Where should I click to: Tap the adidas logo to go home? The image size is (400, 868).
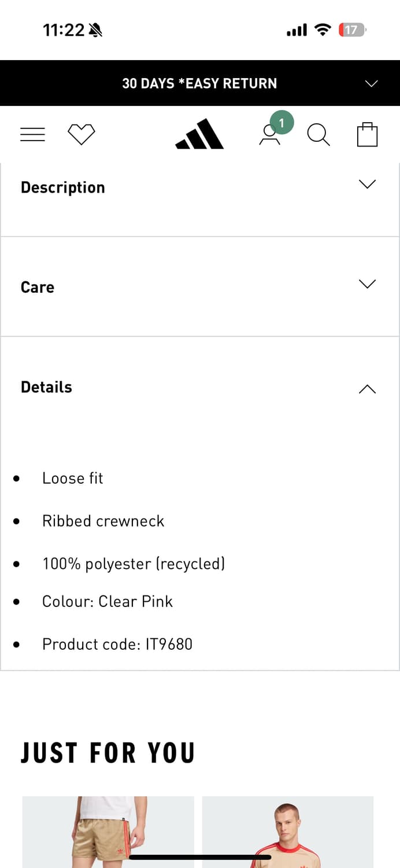199,134
